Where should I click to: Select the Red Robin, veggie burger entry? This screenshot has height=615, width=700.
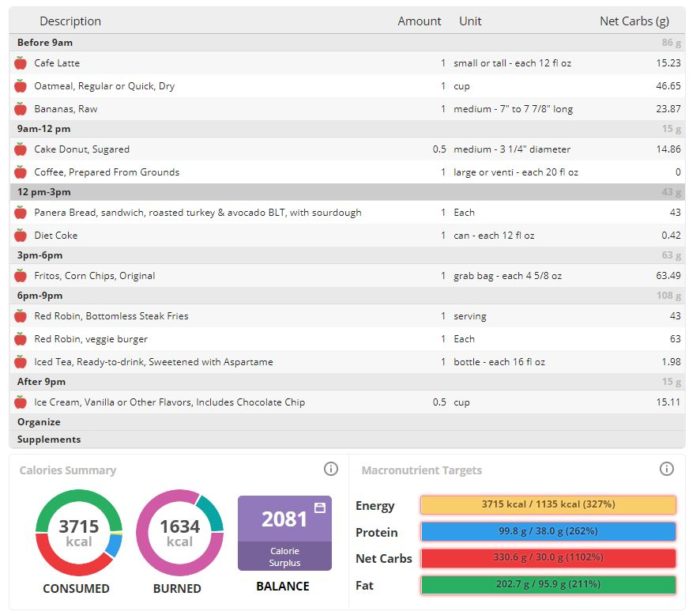(347, 339)
